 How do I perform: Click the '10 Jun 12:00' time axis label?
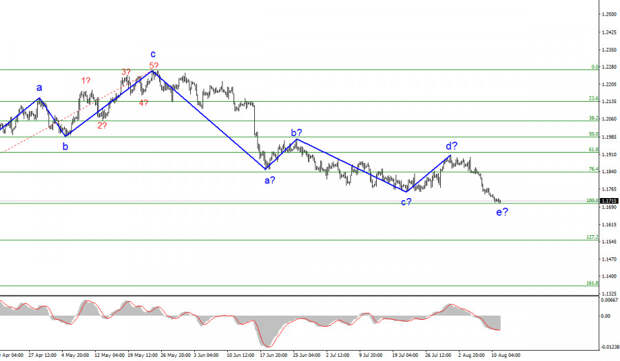click(x=241, y=355)
